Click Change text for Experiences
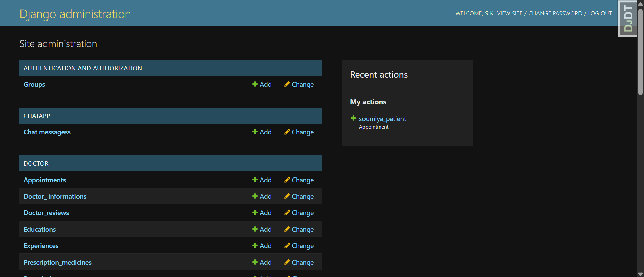The image size is (644, 277). (303, 246)
